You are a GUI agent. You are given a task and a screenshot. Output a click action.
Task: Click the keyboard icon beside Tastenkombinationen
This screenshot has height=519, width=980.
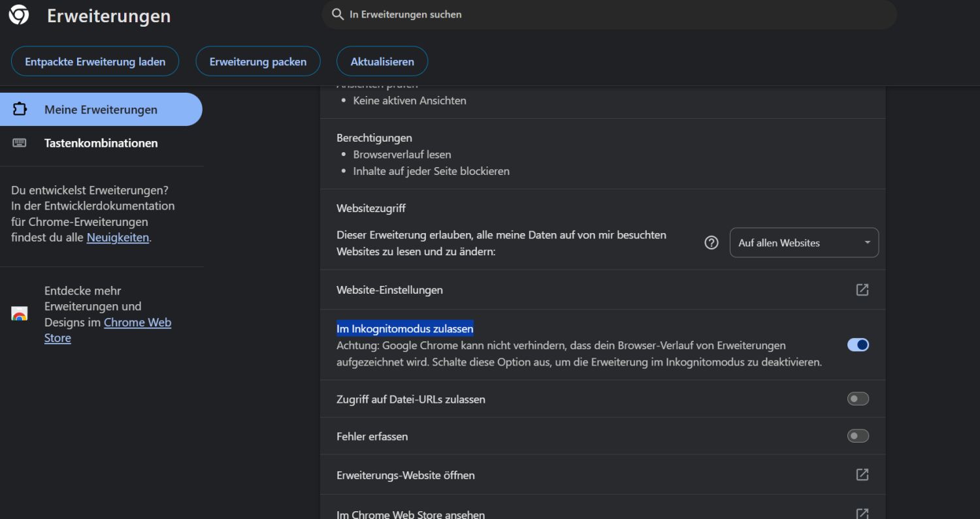click(20, 143)
